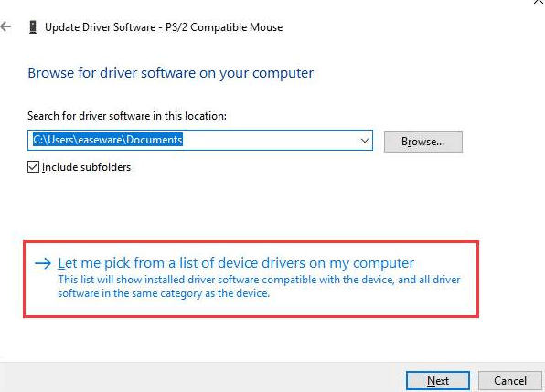Close the Update Driver Software dialog
The width and height of the screenshot is (545, 392).
[540, 2]
